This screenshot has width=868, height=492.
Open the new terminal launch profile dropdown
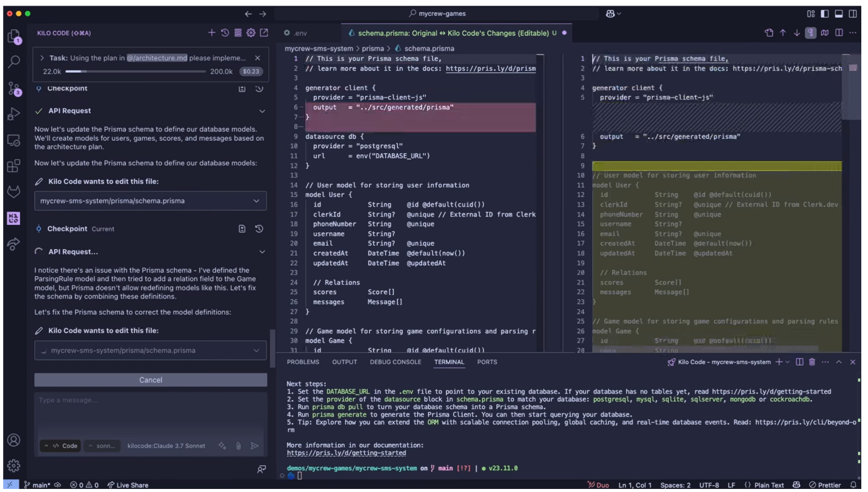[x=788, y=362]
